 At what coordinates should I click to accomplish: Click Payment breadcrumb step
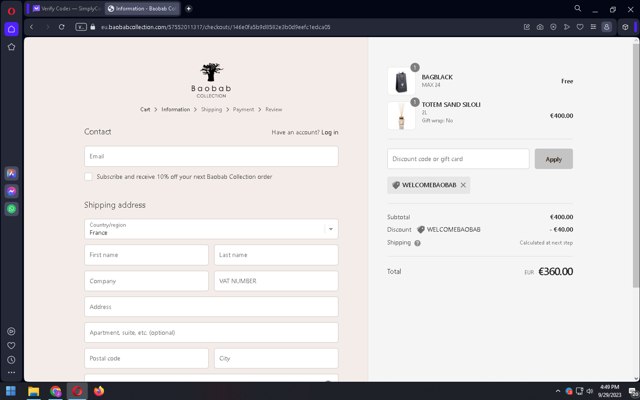[x=243, y=109]
